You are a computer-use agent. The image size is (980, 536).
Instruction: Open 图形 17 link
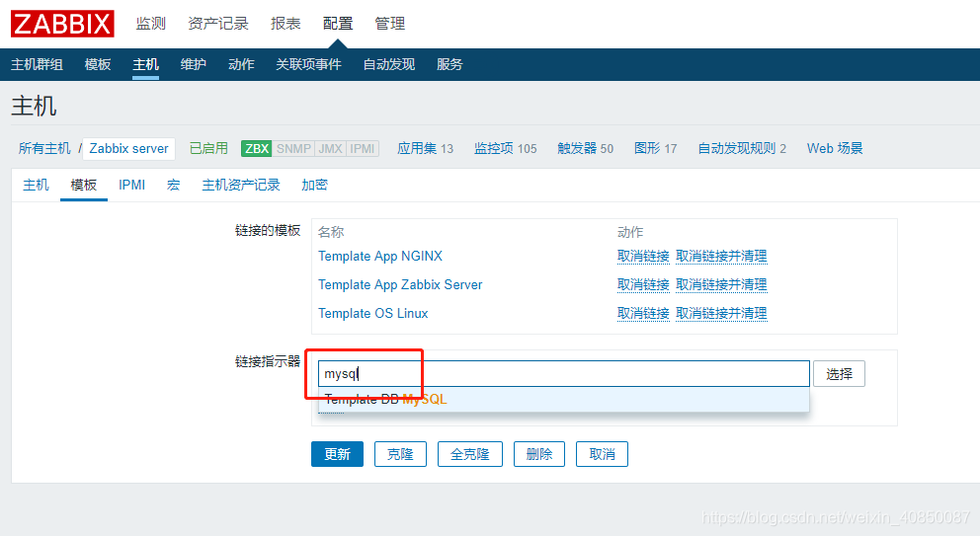[656, 148]
